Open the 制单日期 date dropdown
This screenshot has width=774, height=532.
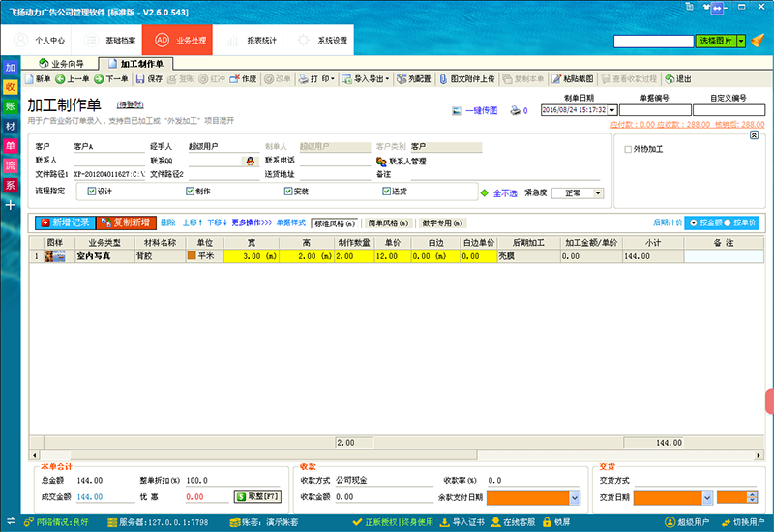[x=612, y=110]
